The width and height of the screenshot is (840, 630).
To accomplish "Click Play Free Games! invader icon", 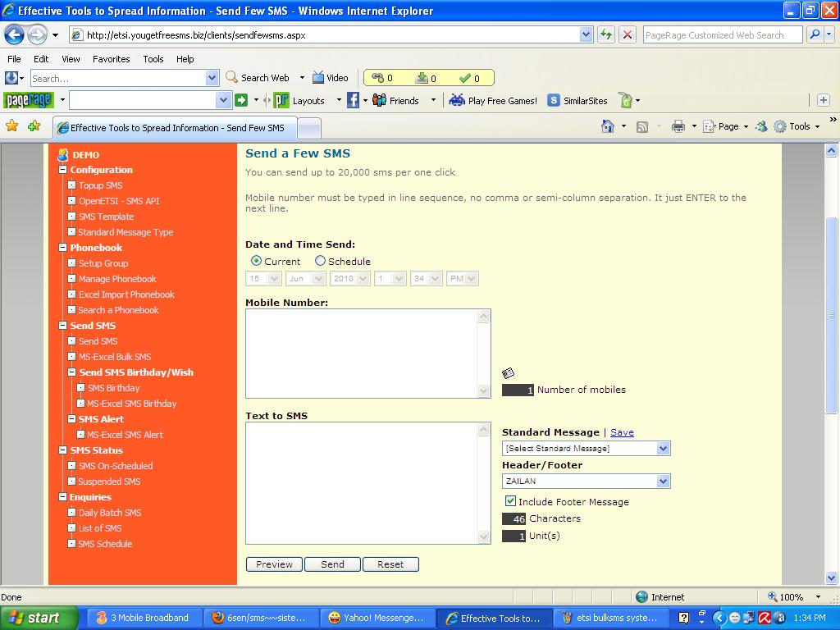I will click(456, 100).
